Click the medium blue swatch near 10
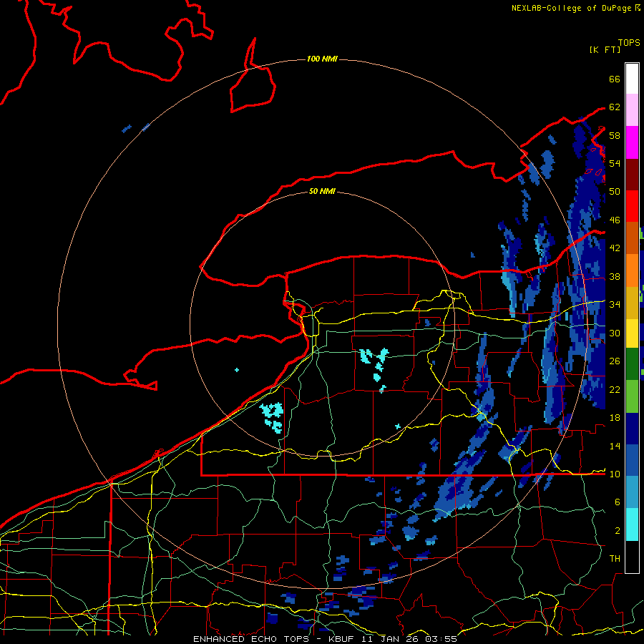Image resolution: width=644 pixels, height=644 pixels. pyautogui.click(x=632, y=460)
